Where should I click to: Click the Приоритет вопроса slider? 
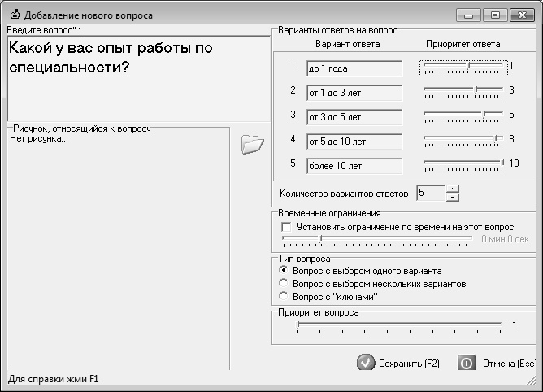[398, 325]
